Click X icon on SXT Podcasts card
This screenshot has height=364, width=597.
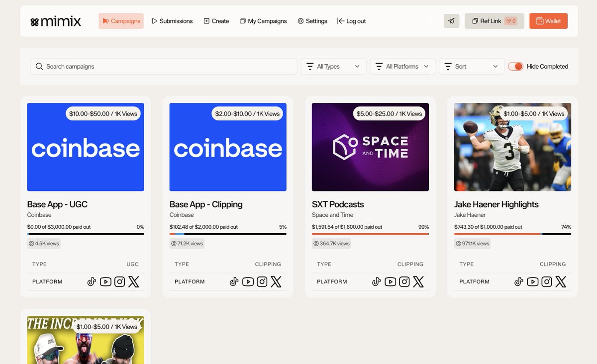[x=418, y=282]
